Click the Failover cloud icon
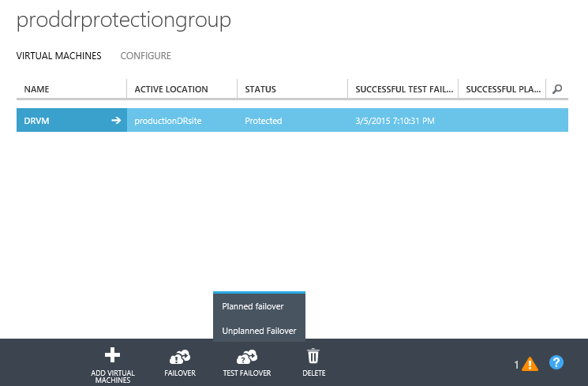588x386 pixels. tap(179, 356)
